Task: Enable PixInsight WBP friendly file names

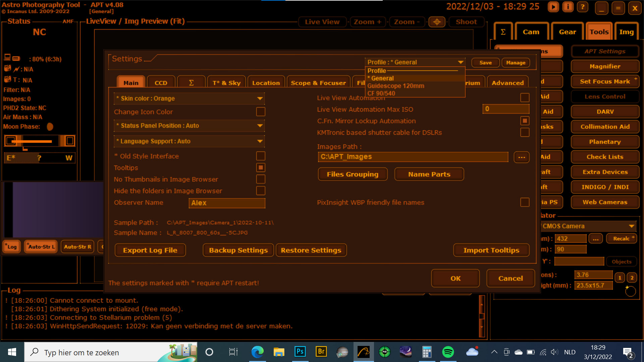Action: tap(525, 202)
